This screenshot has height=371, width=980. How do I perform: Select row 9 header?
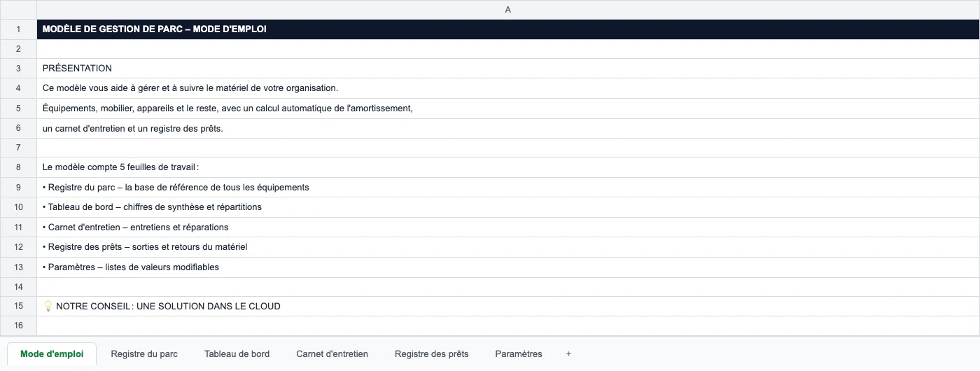pos(18,188)
